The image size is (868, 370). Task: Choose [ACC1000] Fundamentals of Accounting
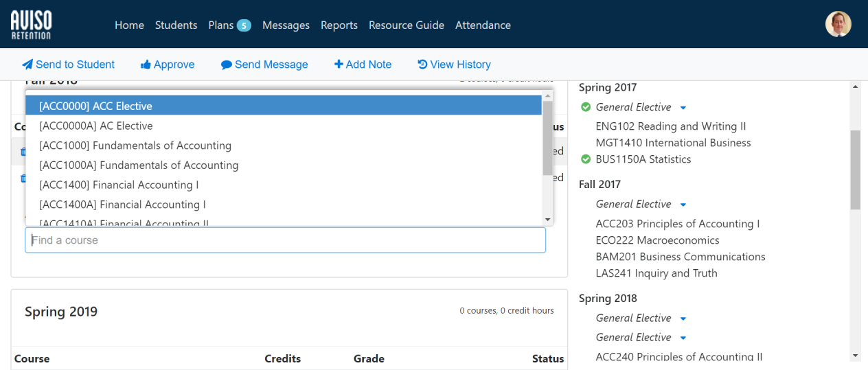[x=284, y=146]
